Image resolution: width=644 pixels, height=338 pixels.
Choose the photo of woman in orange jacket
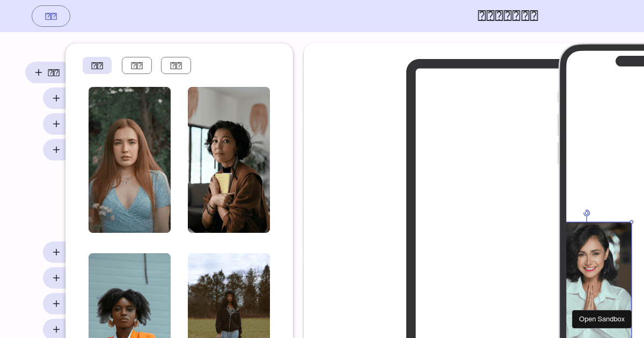pos(129,296)
